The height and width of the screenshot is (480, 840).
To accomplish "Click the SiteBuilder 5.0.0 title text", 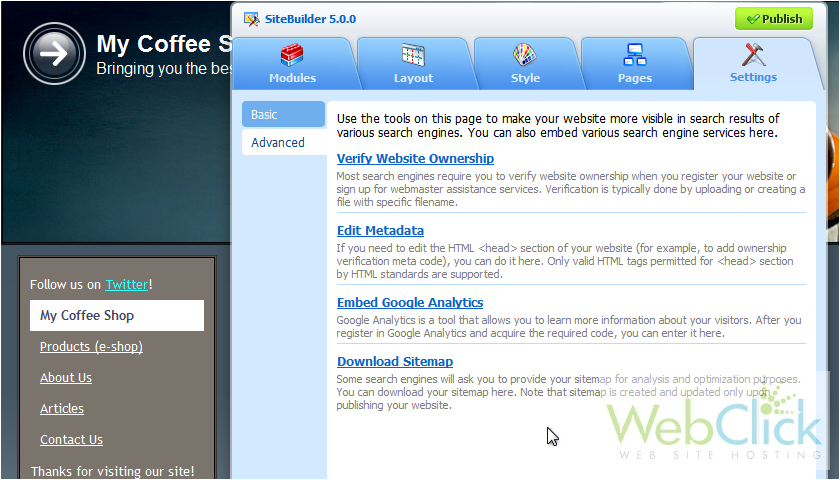I will click(310, 19).
